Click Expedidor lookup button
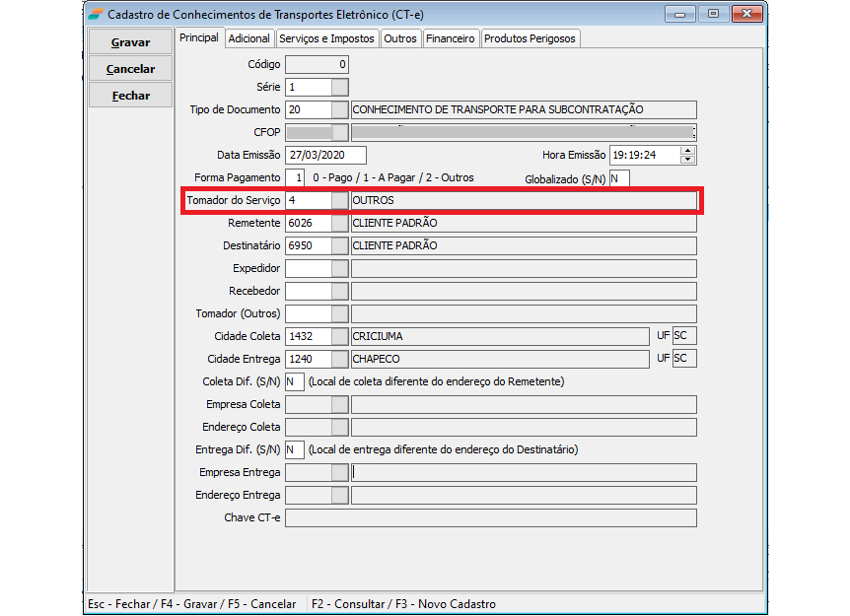Image resolution: width=850 pixels, height=616 pixels. coord(339,268)
